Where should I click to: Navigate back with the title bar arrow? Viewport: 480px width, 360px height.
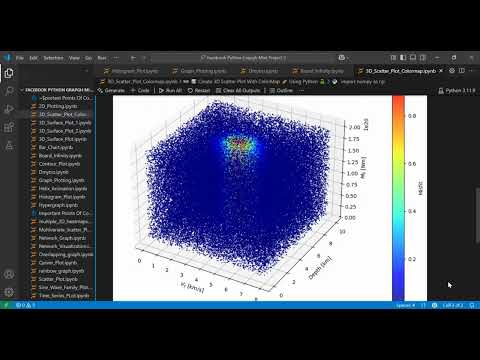tap(133, 58)
